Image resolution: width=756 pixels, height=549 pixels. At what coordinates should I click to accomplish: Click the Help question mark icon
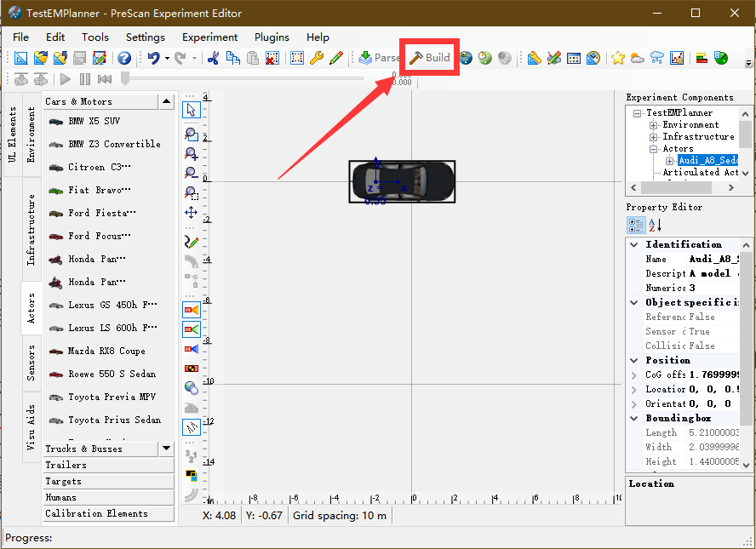pyautogui.click(x=124, y=58)
